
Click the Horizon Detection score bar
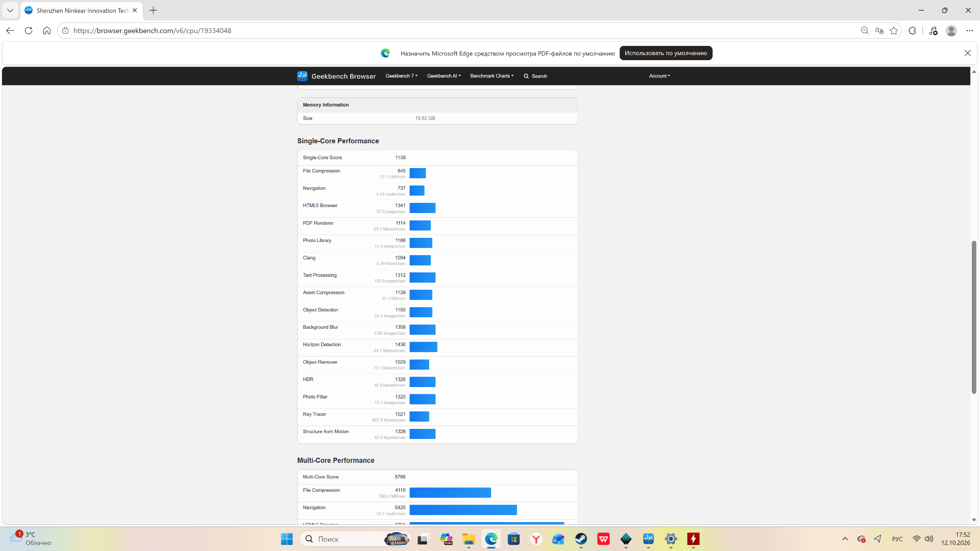point(423,347)
